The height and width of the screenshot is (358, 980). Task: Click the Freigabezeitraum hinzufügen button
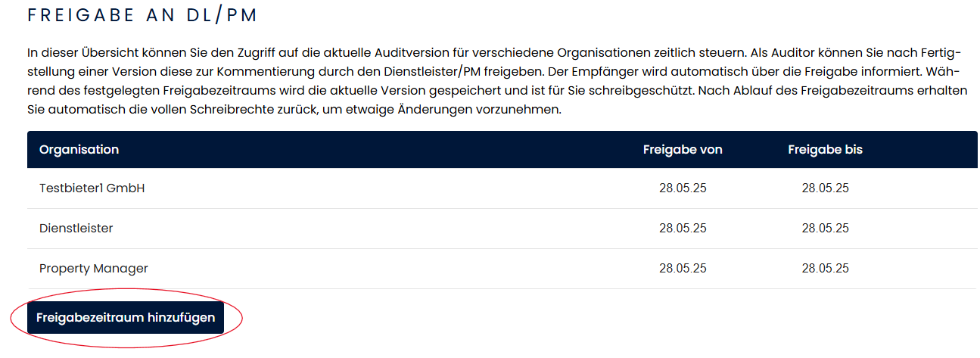click(126, 318)
